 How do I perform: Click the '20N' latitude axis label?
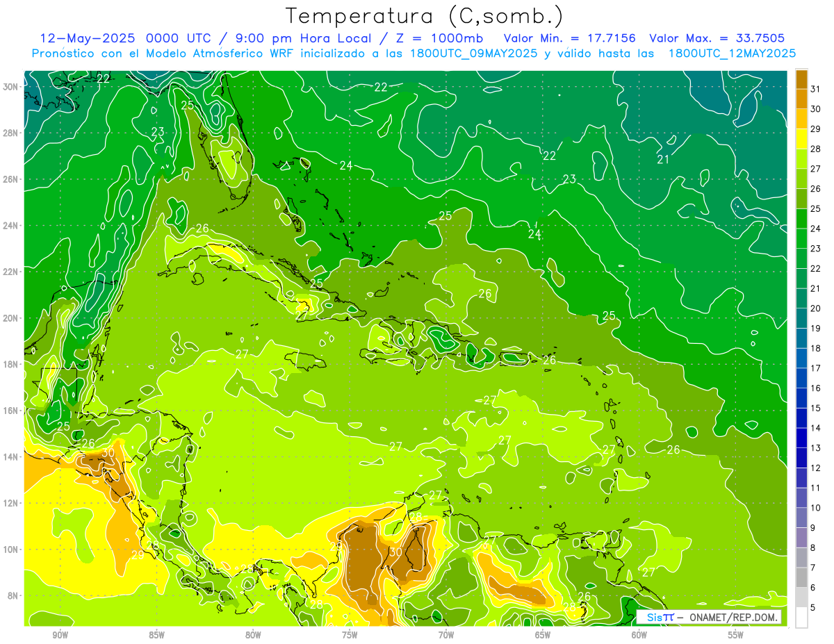(x=11, y=317)
